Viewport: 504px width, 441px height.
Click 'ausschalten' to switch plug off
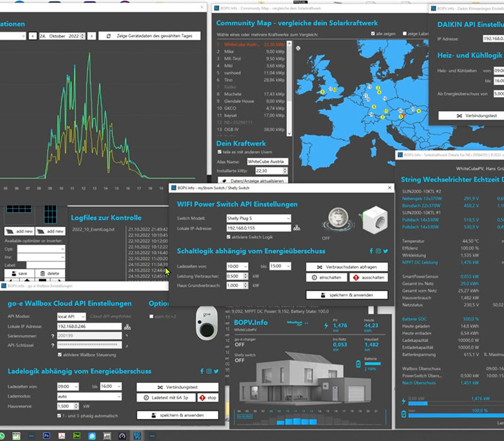[x=369, y=277]
